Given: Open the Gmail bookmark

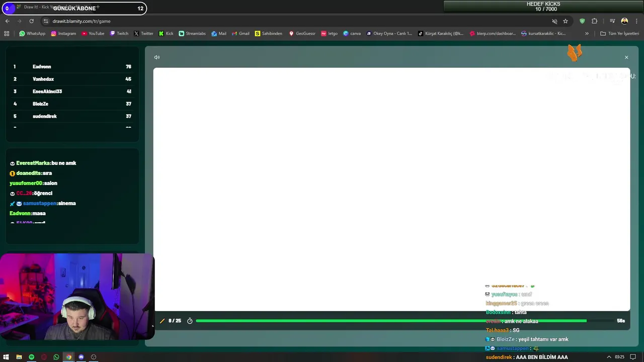Looking at the screenshot, I should click(x=240, y=34).
